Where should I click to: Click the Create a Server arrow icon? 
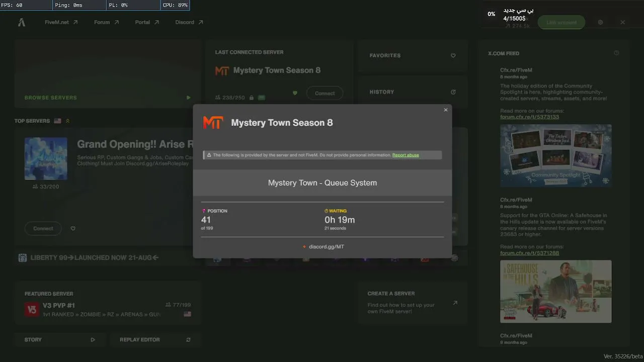click(x=455, y=303)
